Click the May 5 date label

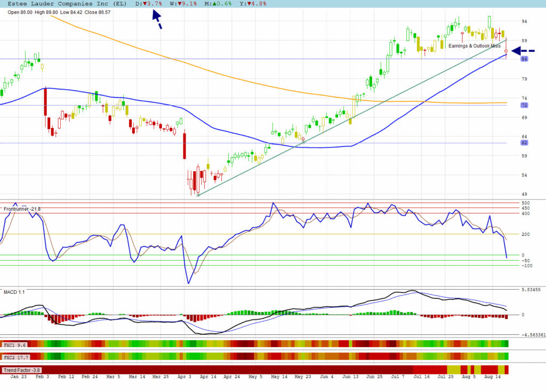tap(255, 377)
